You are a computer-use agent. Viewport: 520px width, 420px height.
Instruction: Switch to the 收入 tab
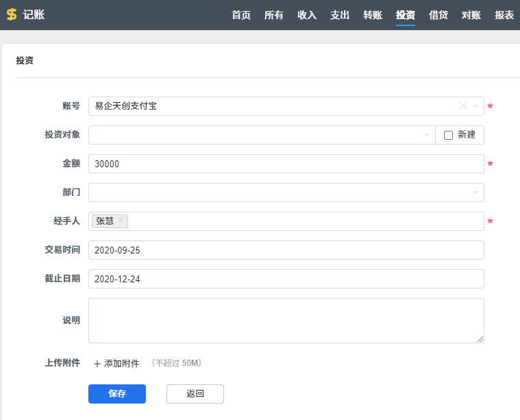tap(307, 15)
